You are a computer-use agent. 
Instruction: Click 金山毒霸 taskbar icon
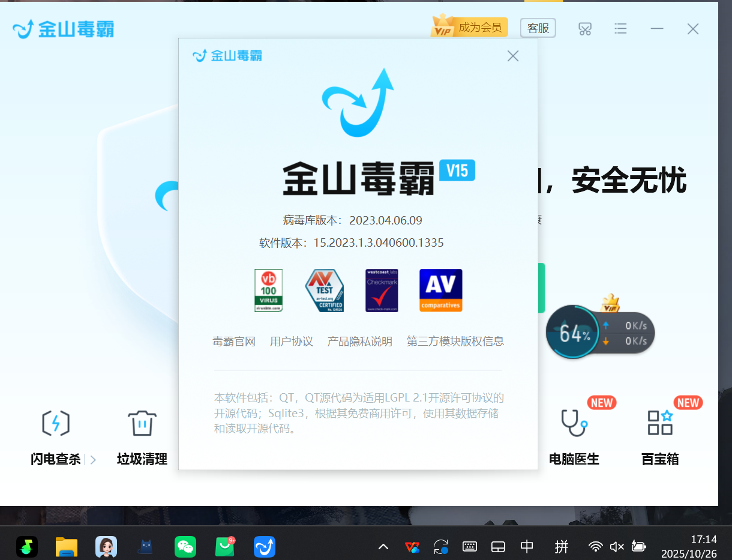pos(265,546)
